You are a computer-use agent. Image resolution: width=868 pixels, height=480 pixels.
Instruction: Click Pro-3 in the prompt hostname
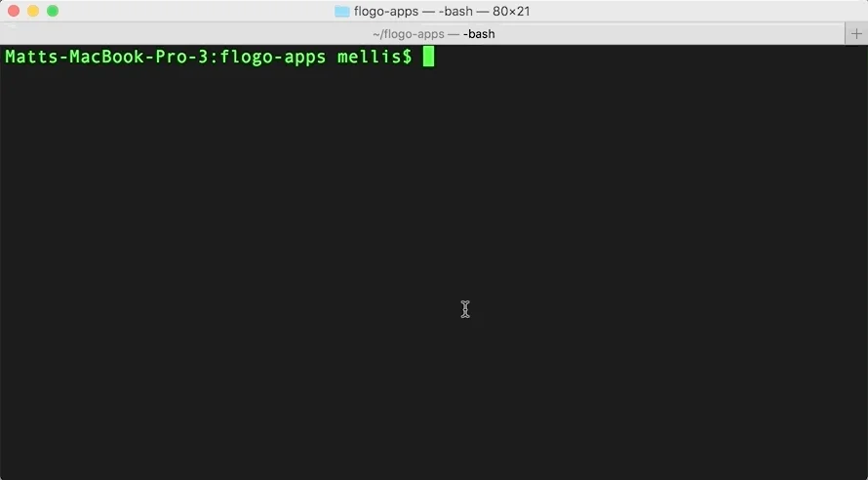click(181, 57)
